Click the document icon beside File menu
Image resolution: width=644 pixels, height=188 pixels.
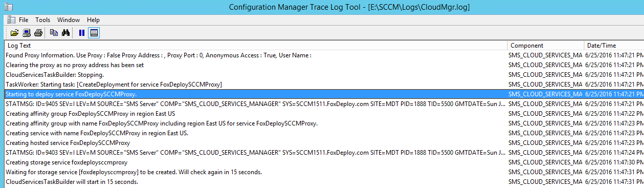coord(11,20)
